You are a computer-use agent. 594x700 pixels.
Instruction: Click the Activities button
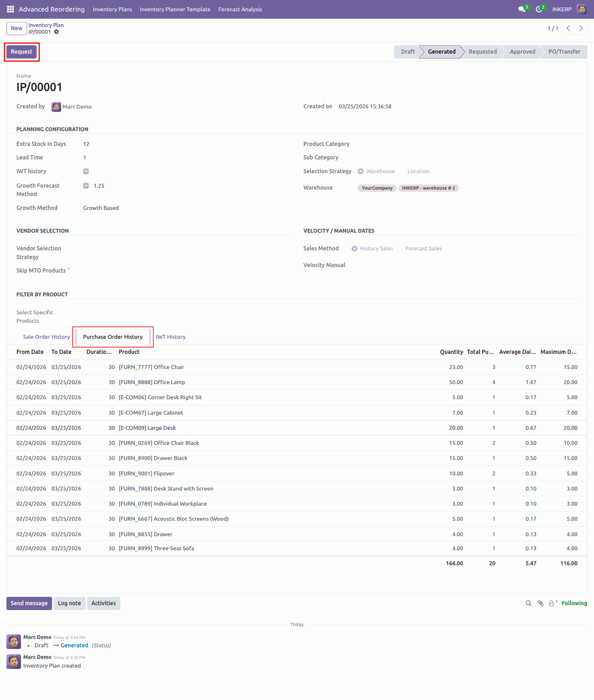point(104,603)
